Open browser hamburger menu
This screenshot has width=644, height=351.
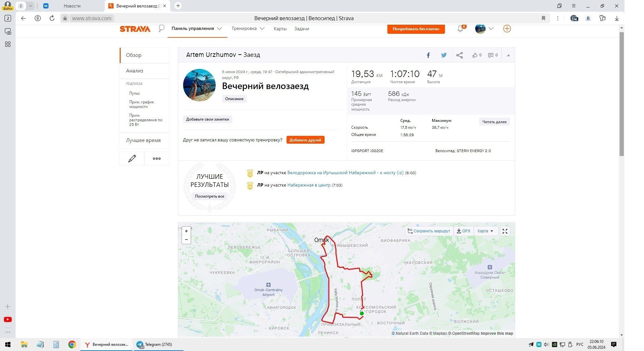click(574, 6)
